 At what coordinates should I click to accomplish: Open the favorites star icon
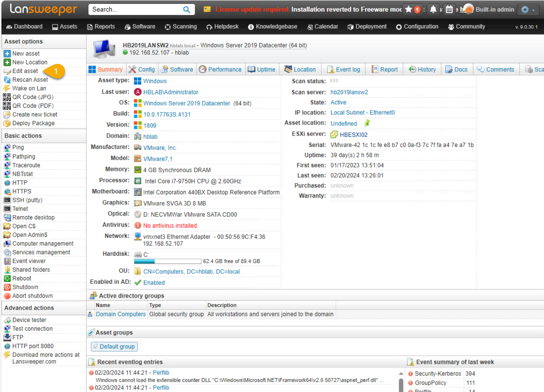(409, 9)
